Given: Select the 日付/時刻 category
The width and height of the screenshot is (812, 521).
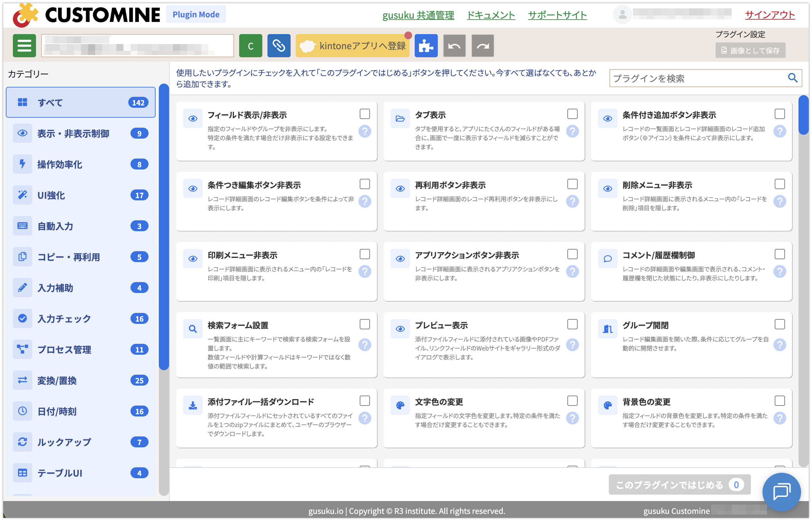Looking at the screenshot, I should 80,411.
